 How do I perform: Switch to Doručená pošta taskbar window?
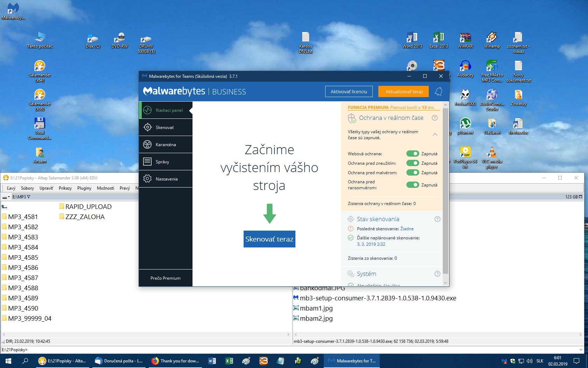point(119,361)
